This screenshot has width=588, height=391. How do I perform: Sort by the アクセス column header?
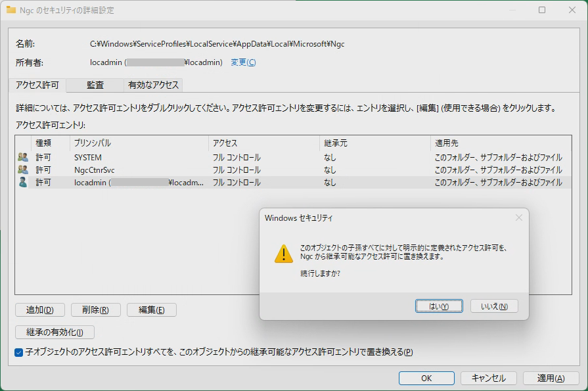click(264, 143)
